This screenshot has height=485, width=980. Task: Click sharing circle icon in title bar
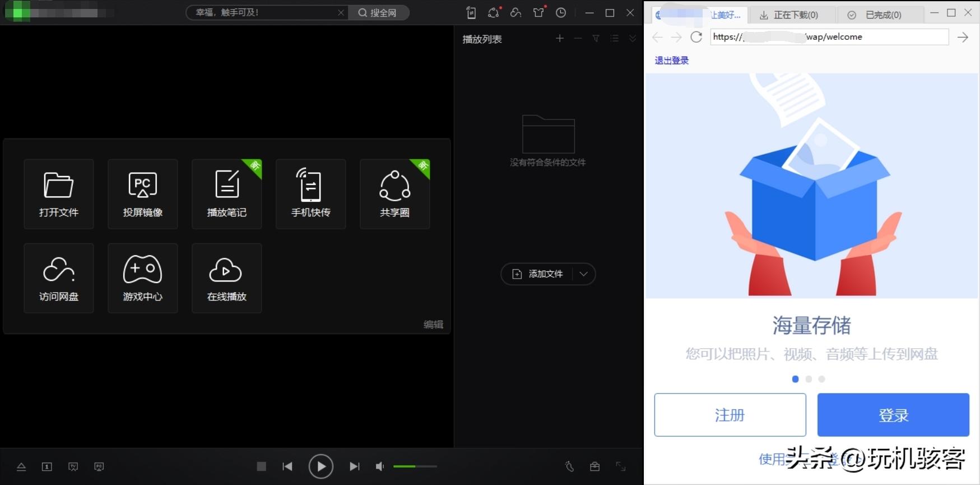pyautogui.click(x=494, y=12)
